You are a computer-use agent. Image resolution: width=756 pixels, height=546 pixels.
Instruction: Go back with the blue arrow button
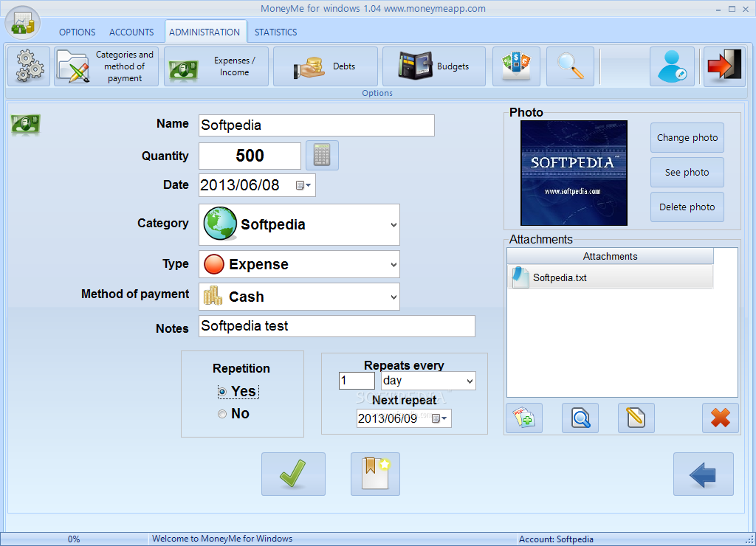click(x=704, y=474)
